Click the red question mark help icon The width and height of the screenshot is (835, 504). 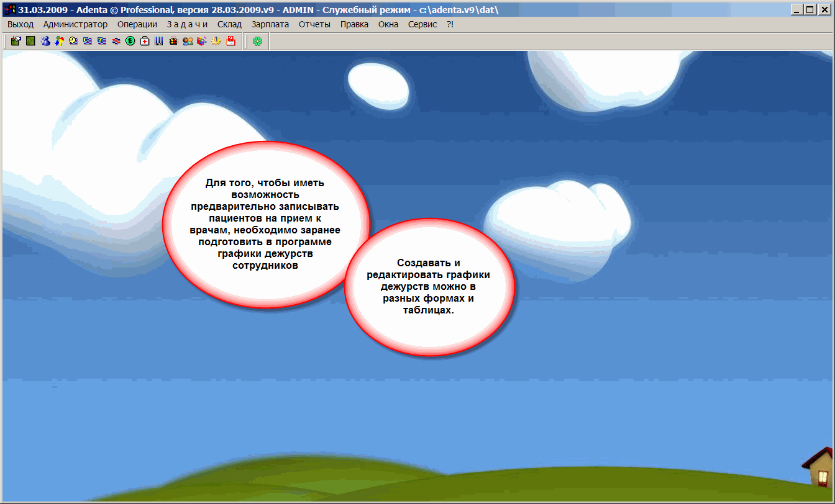pyautogui.click(x=230, y=41)
